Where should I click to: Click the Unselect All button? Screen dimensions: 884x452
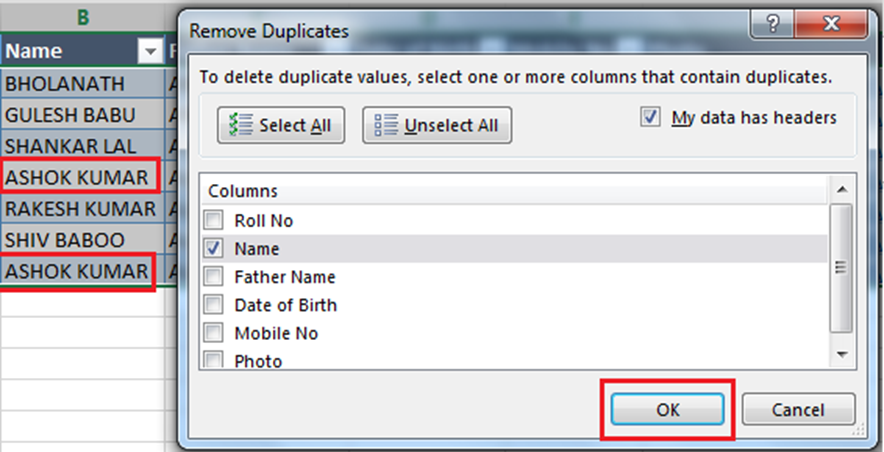pos(436,126)
